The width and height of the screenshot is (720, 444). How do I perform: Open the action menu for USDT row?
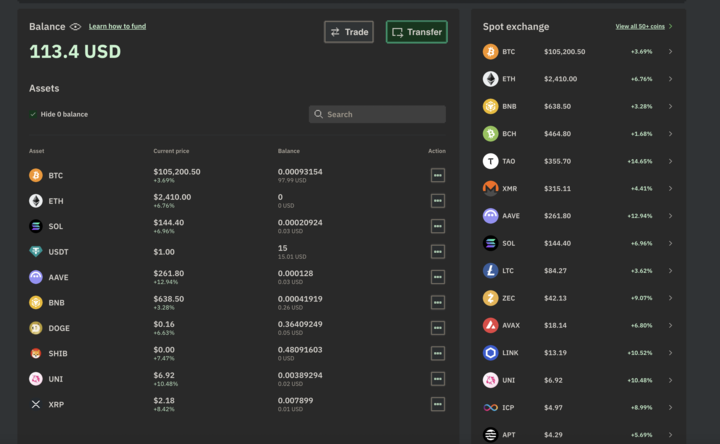(438, 252)
